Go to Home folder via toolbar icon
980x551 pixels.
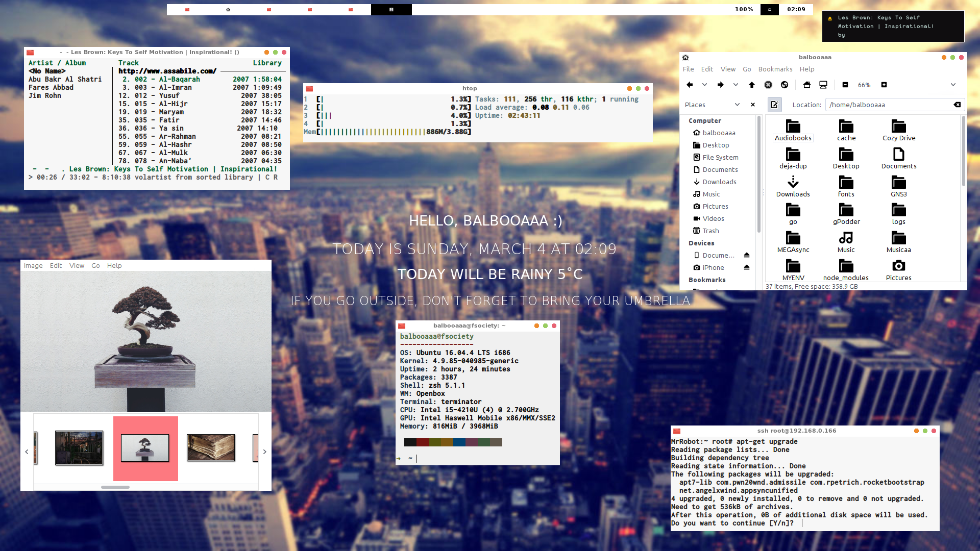click(807, 85)
